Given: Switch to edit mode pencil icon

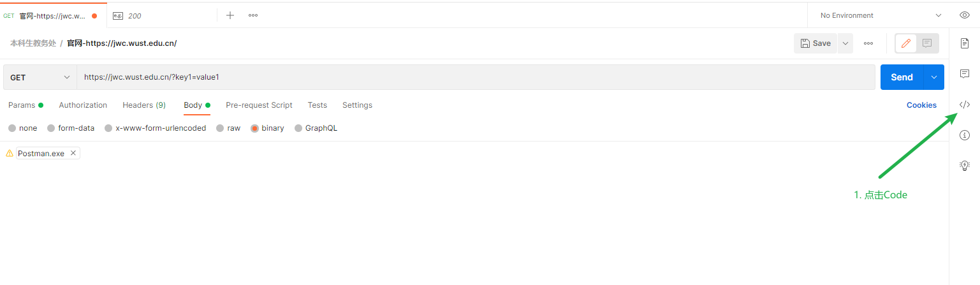Looking at the screenshot, I should [x=906, y=43].
